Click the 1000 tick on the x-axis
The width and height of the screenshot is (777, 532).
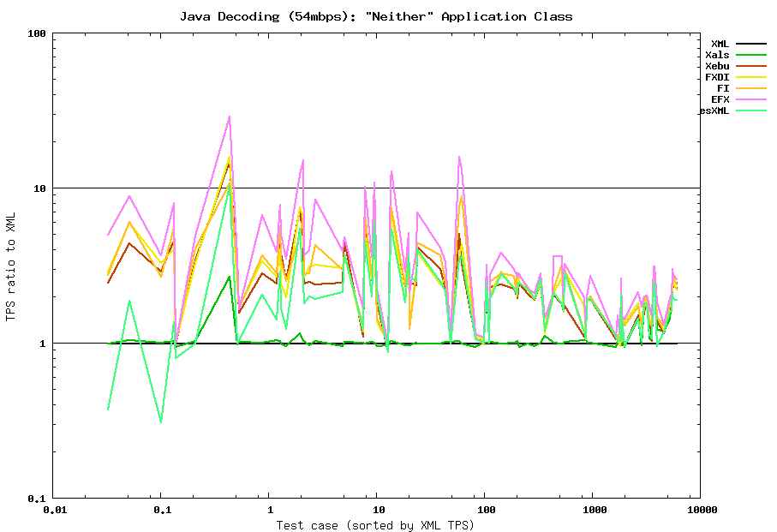click(593, 511)
